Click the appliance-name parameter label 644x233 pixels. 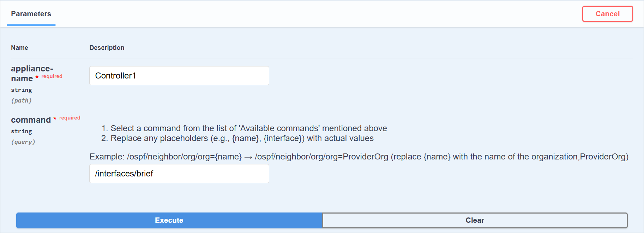pos(32,73)
